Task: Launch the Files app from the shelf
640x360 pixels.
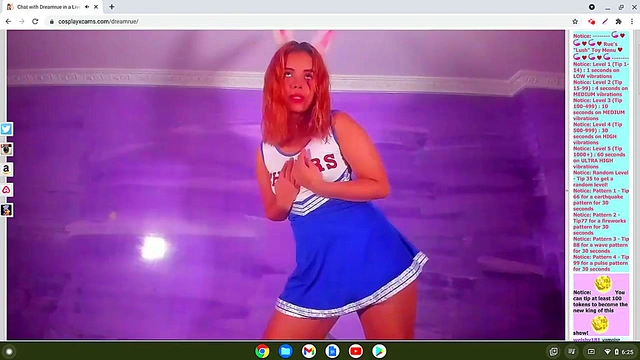Action: coord(285,351)
